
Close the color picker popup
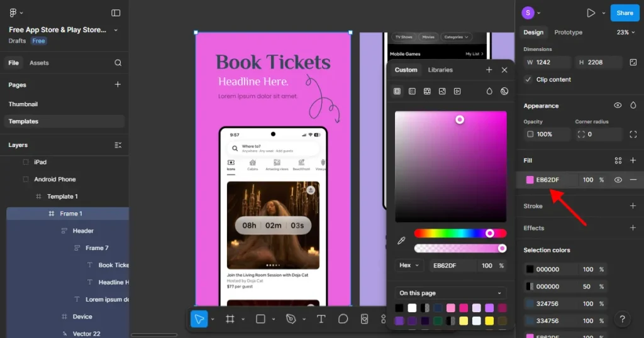coord(504,70)
